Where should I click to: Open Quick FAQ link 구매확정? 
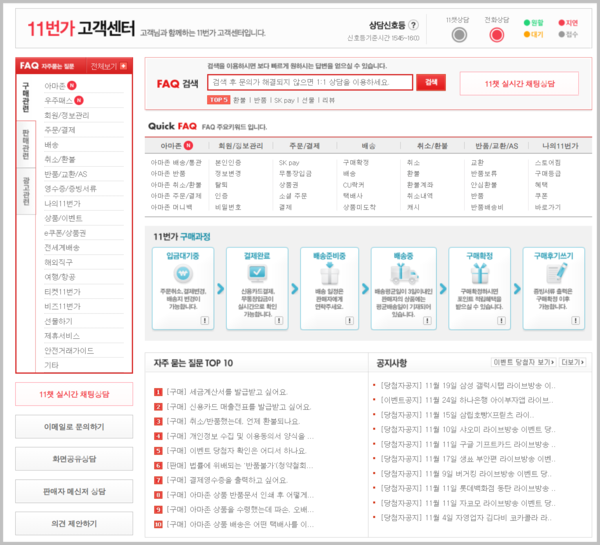356,163
